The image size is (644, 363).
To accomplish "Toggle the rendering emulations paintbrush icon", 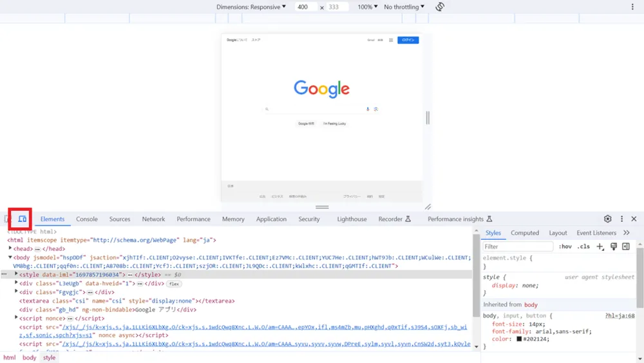I will pos(614,247).
